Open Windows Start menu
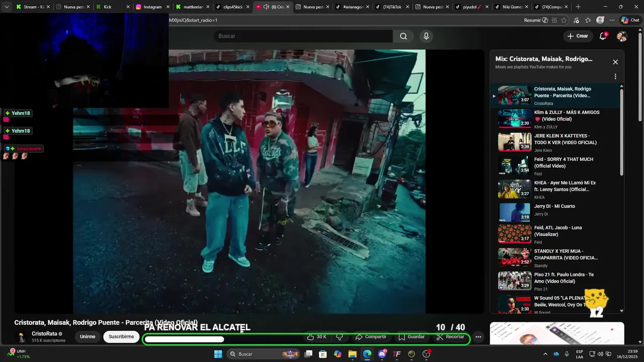The height and width of the screenshot is (362, 644). tap(218, 354)
